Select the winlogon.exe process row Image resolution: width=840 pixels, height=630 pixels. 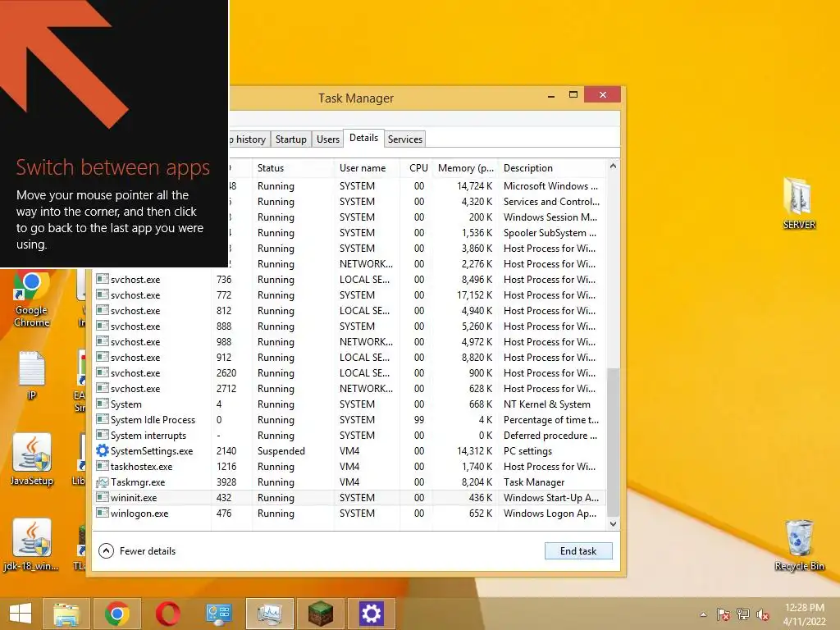click(x=349, y=513)
